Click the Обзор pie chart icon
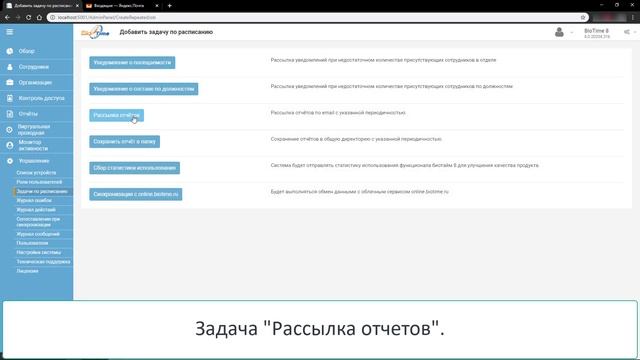Image resolution: width=640 pixels, height=360 pixels. tap(10, 51)
